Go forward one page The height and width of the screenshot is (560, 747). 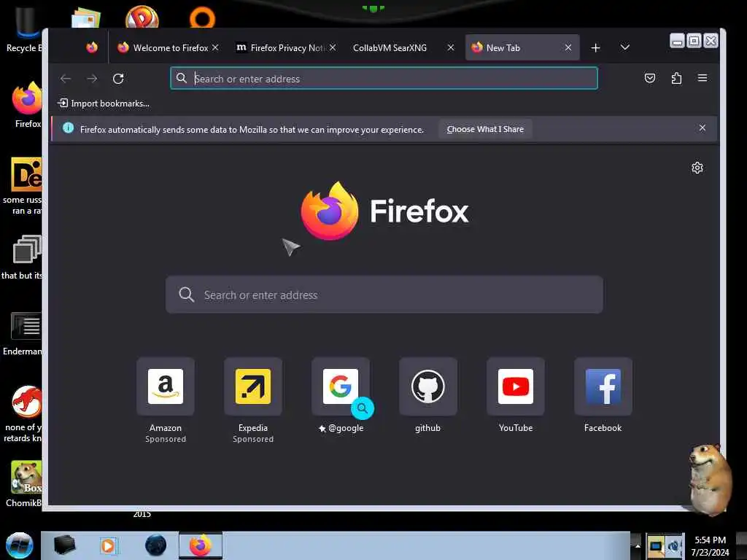click(x=92, y=79)
